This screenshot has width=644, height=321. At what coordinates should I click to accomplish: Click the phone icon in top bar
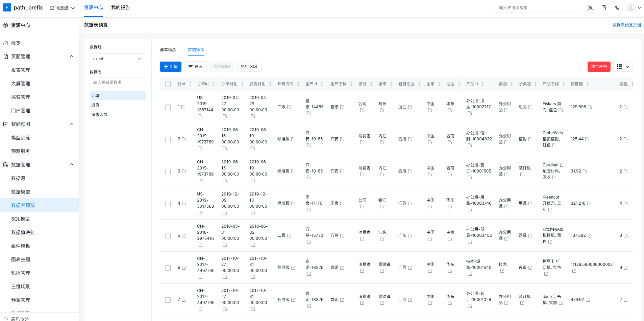(x=617, y=8)
